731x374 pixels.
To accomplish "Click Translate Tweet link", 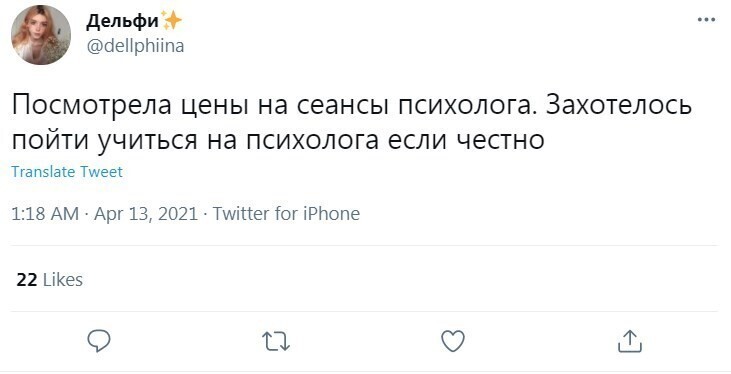I will [x=67, y=172].
